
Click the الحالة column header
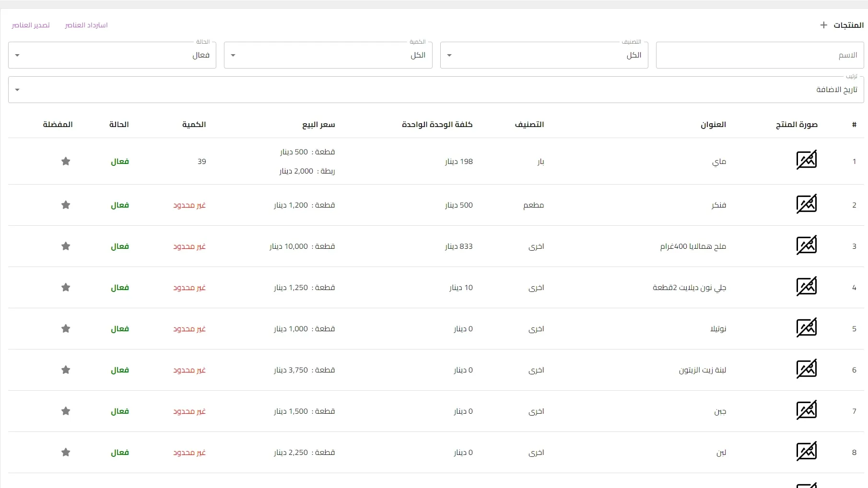click(x=119, y=125)
